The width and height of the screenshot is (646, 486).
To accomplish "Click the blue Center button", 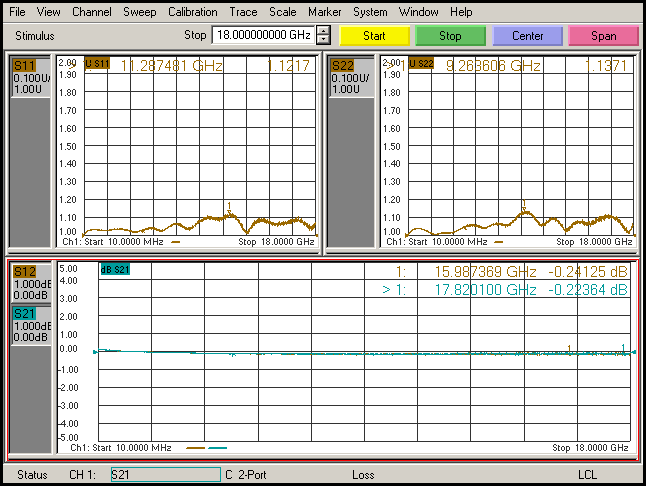I will (527, 35).
